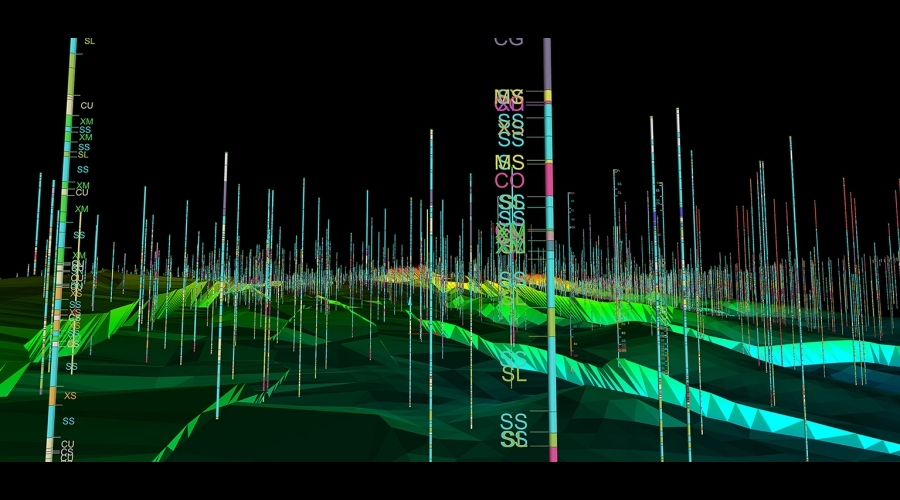Image resolution: width=900 pixels, height=500 pixels.
Task: Select the pink CO label near central drillhole
Action: coord(510,181)
